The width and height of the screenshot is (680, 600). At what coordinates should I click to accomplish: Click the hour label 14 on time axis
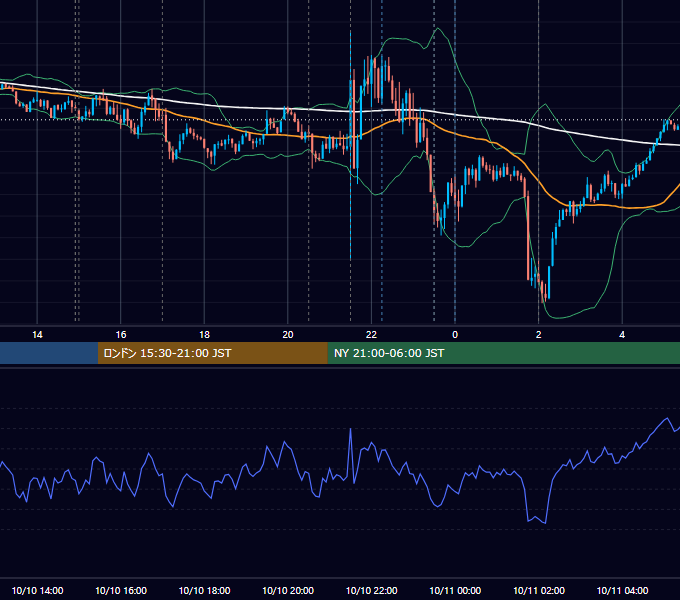(37, 335)
